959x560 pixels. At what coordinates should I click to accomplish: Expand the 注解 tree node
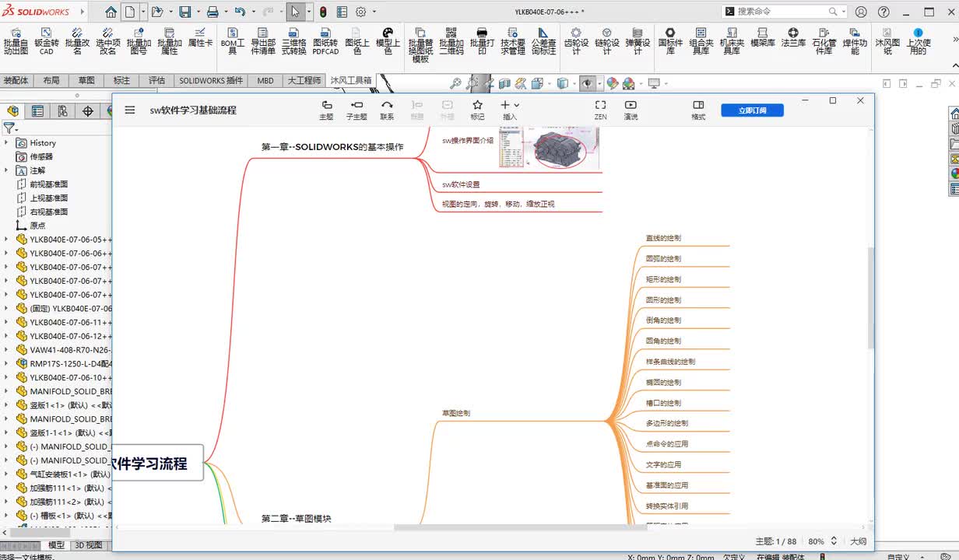pyautogui.click(x=6, y=170)
